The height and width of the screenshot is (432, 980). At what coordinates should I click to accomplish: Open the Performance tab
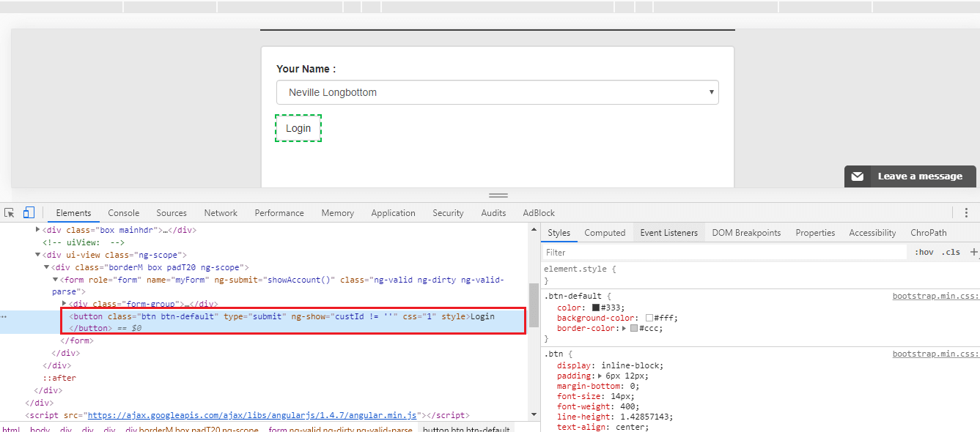279,213
